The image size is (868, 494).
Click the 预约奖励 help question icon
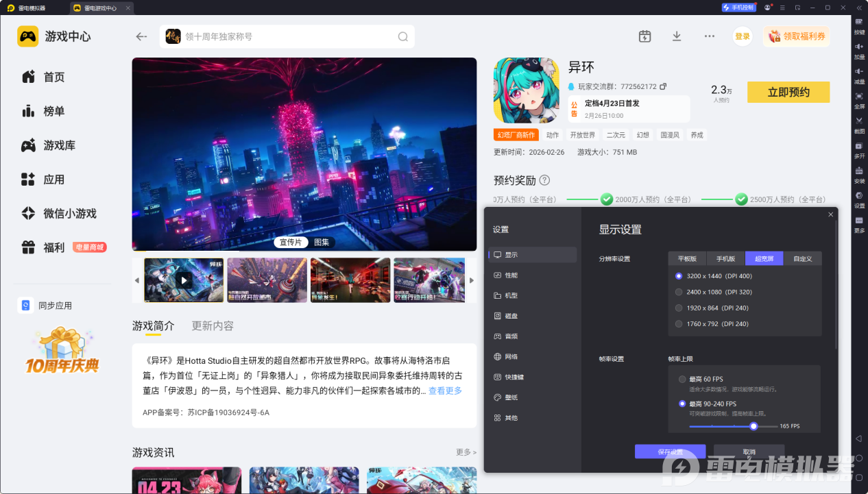544,180
